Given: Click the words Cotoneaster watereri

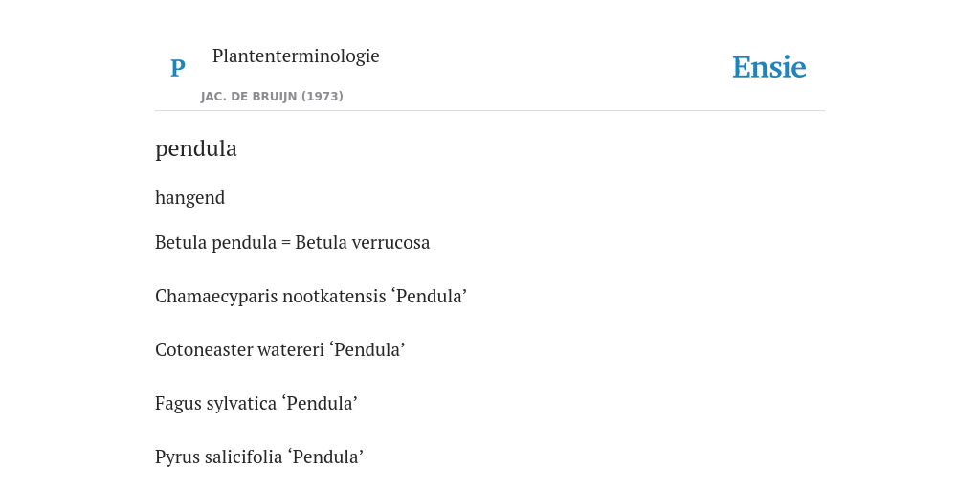Looking at the screenshot, I should (239, 350).
